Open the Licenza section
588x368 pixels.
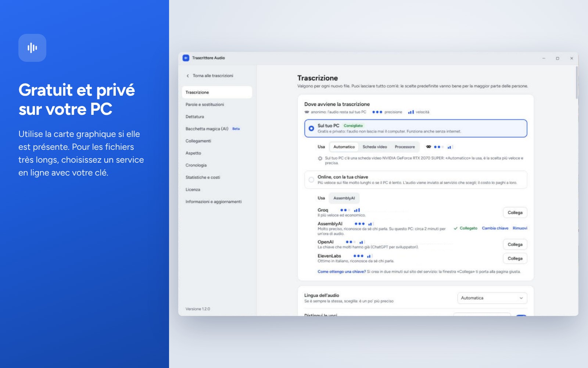tap(217, 190)
